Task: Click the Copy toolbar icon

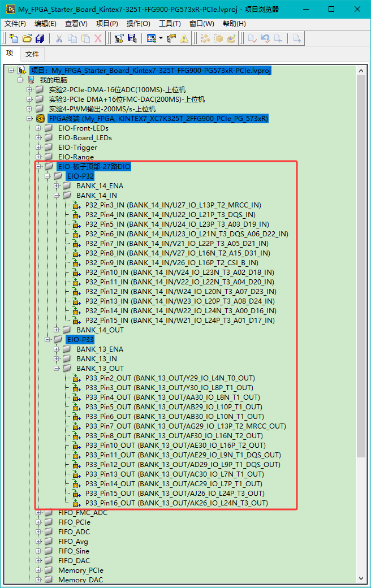Action: [72, 38]
